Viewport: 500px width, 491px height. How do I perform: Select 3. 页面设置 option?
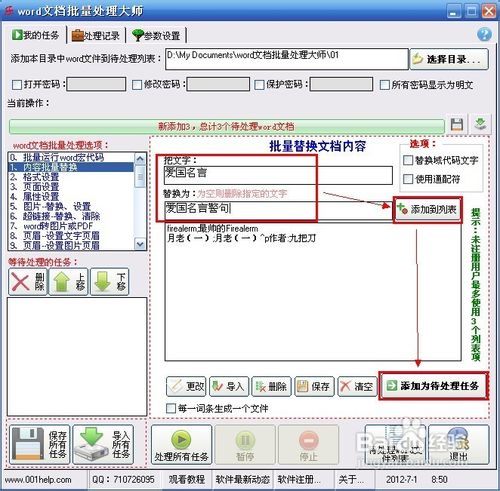pos(71,187)
